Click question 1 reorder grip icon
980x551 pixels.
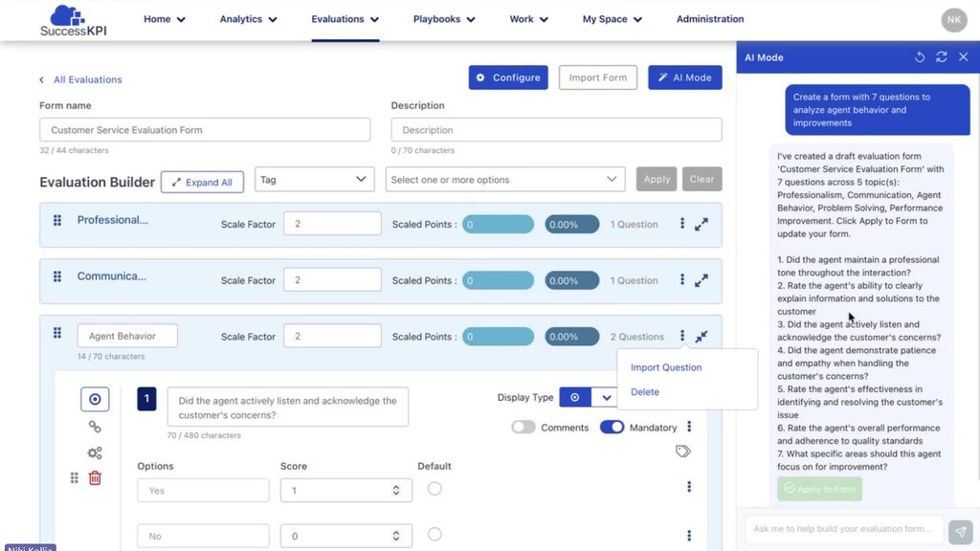75,478
